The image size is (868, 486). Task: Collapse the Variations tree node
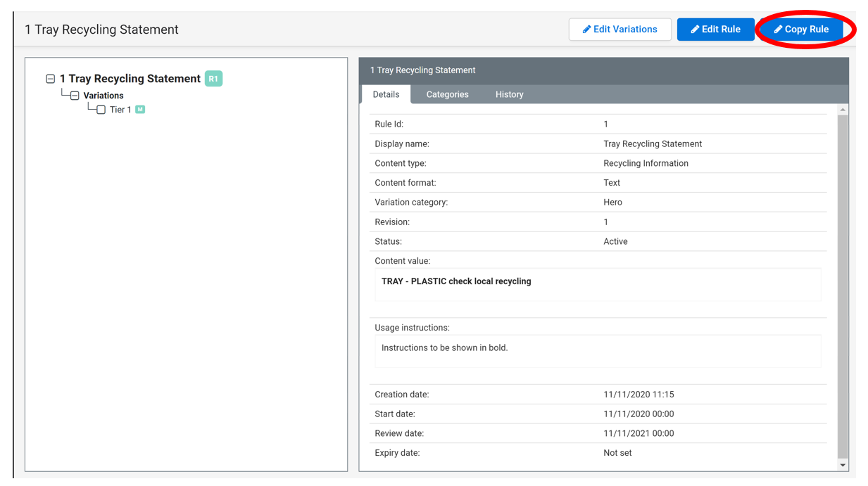point(75,96)
